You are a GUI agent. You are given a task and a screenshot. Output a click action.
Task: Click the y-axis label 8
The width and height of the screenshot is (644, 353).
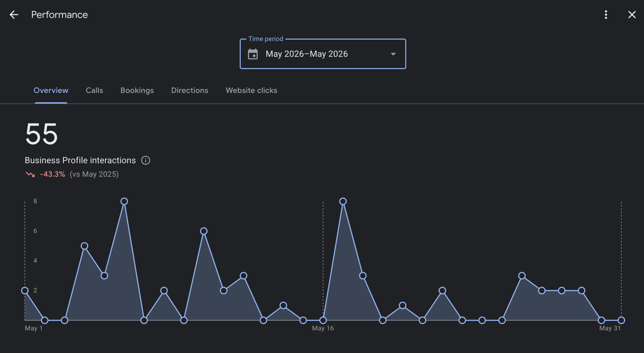35,201
